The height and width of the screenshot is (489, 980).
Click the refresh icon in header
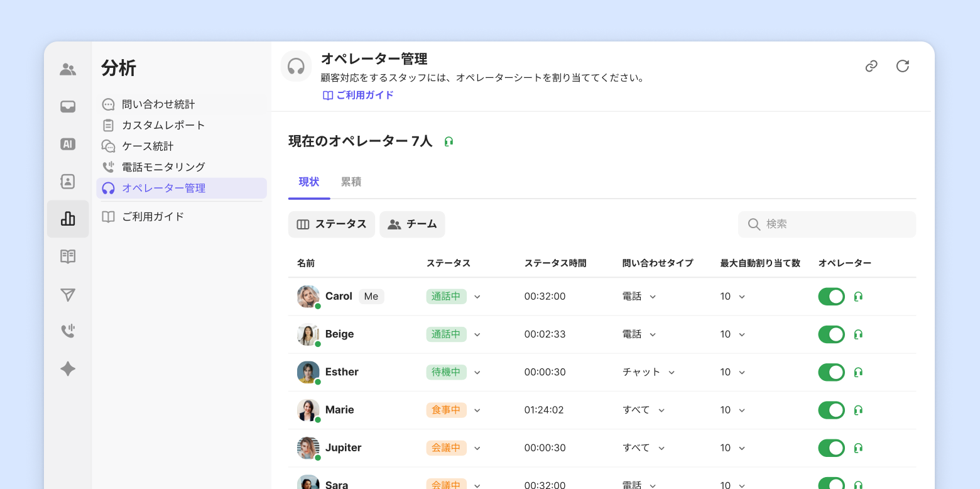903,66
